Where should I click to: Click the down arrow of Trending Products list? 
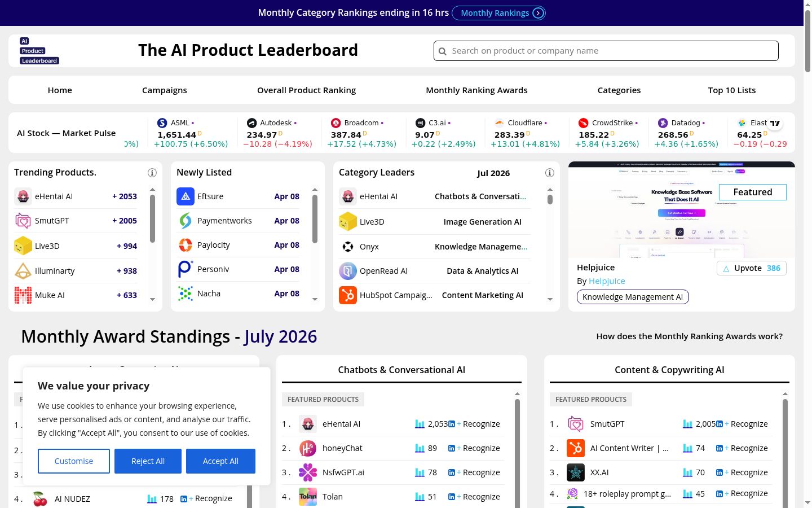coord(152,300)
